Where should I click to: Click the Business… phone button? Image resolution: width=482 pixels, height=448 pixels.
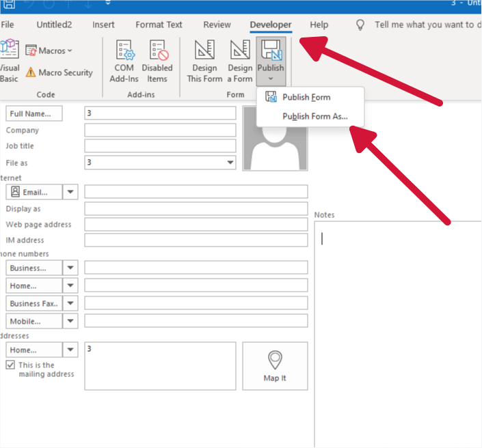pos(34,268)
